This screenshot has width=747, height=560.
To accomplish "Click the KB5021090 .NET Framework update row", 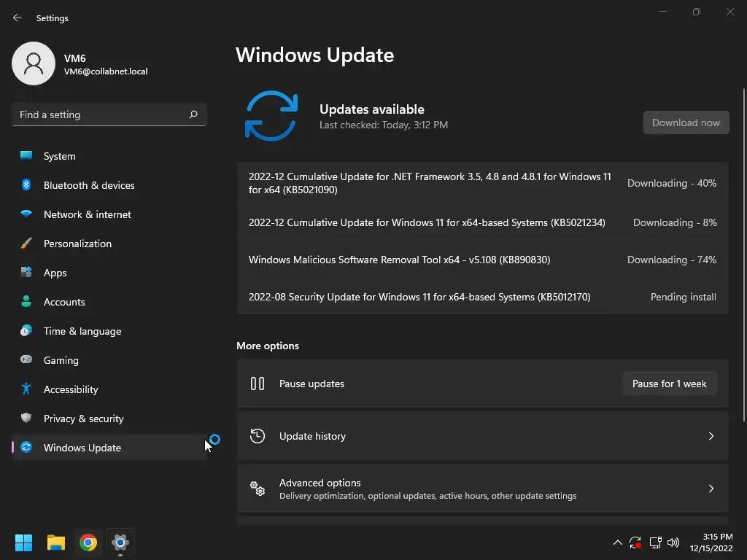I will point(483,183).
